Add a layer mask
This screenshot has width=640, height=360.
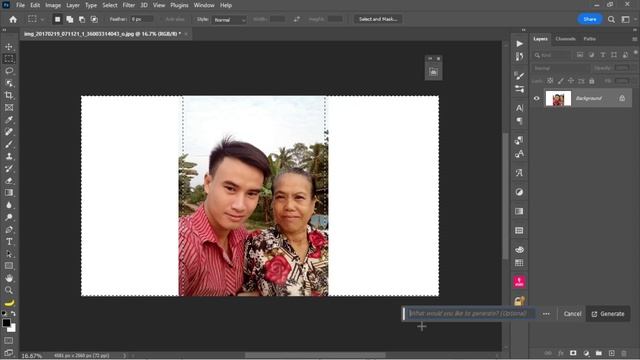pos(573,353)
